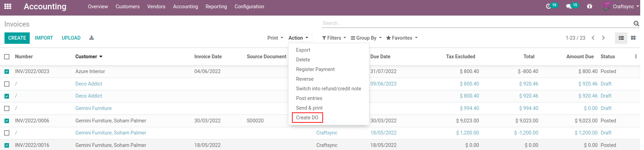The width and height of the screenshot is (644, 150).
Task: Open the Group By dropdown
Action: [366, 38]
